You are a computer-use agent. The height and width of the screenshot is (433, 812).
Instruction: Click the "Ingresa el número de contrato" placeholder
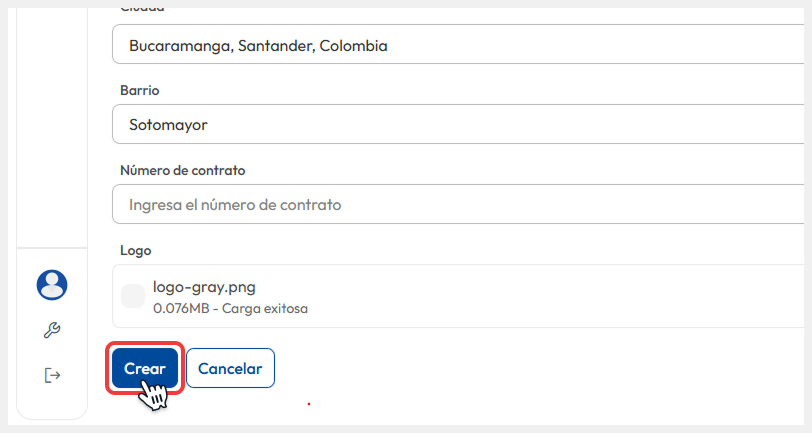pos(235,205)
